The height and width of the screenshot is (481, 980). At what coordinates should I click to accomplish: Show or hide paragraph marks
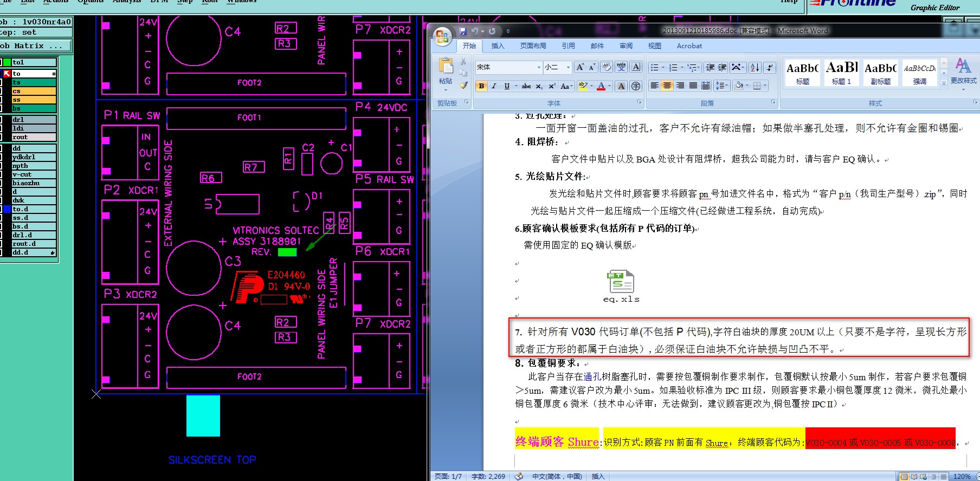coord(770,67)
